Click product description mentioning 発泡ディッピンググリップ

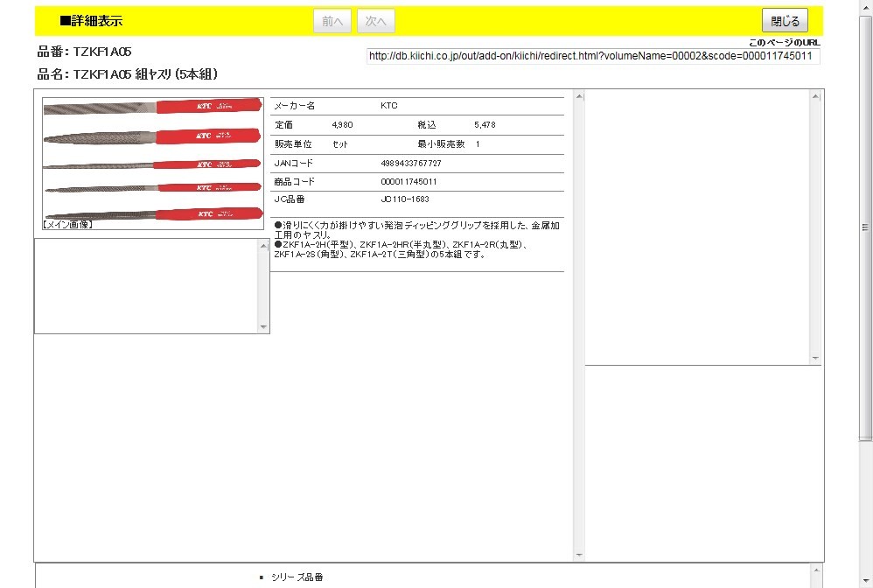[417, 230]
